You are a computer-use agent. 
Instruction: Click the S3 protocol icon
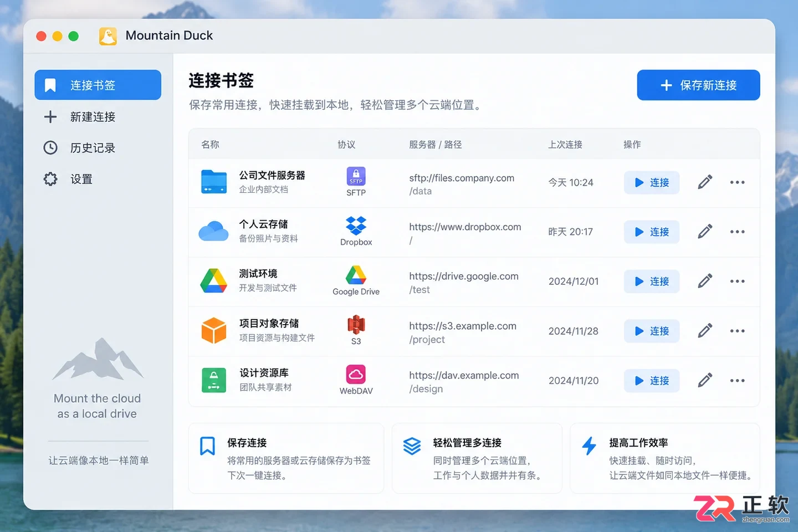tap(356, 325)
